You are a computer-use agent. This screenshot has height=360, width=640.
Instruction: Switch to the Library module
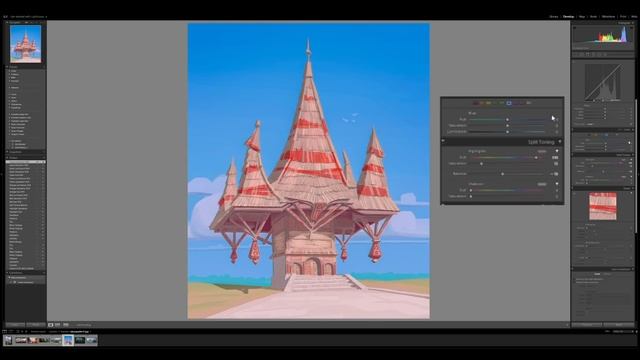pos(554,17)
